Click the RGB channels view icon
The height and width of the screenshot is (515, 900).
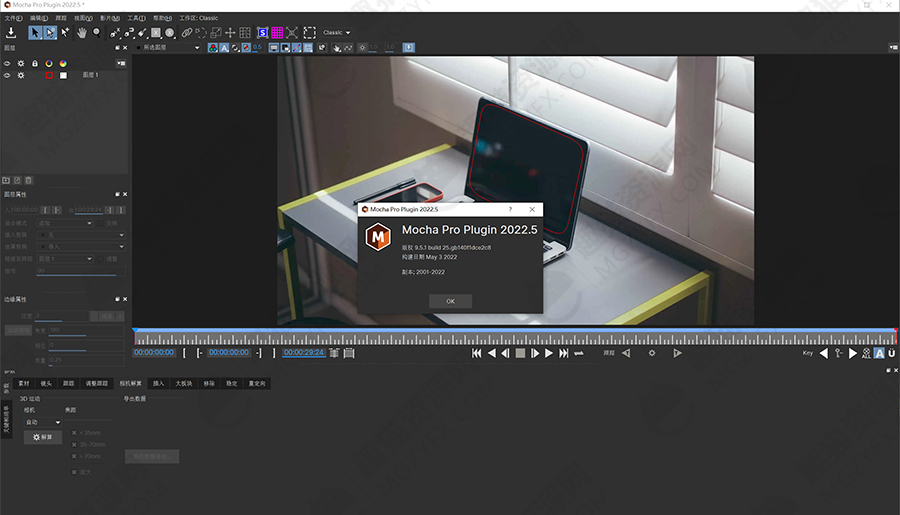pos(213,48)
